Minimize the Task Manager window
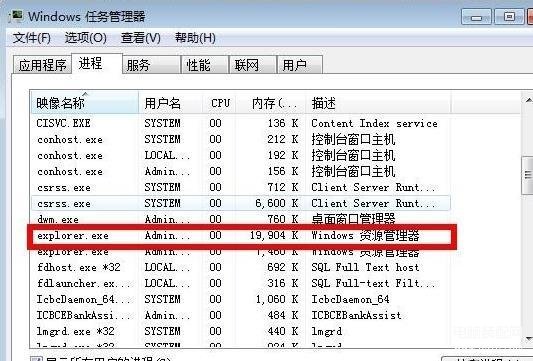Image resolution: width=533 pixels, height=361 pixels. [x=476, y=17]
